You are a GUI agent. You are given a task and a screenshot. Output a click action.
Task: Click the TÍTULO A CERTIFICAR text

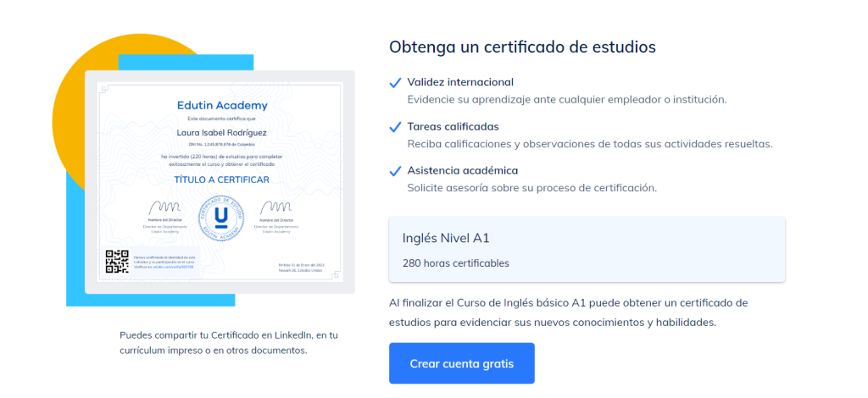click(x=221, y=180)
